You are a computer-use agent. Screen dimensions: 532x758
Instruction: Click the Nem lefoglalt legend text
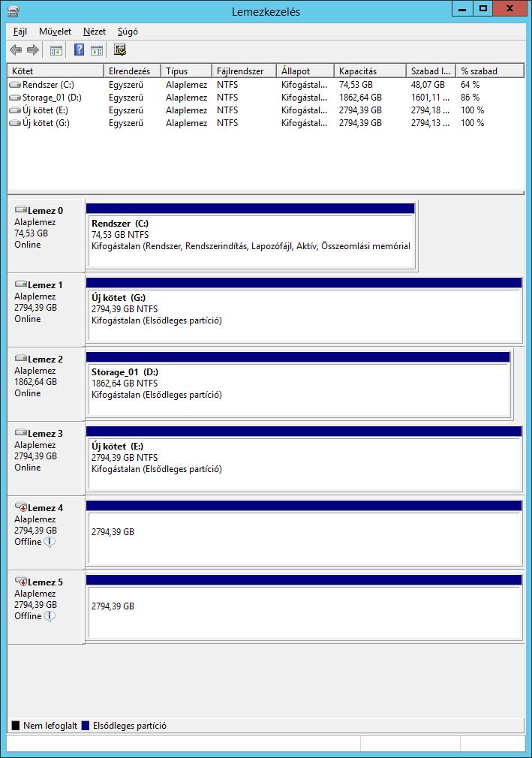50,726
